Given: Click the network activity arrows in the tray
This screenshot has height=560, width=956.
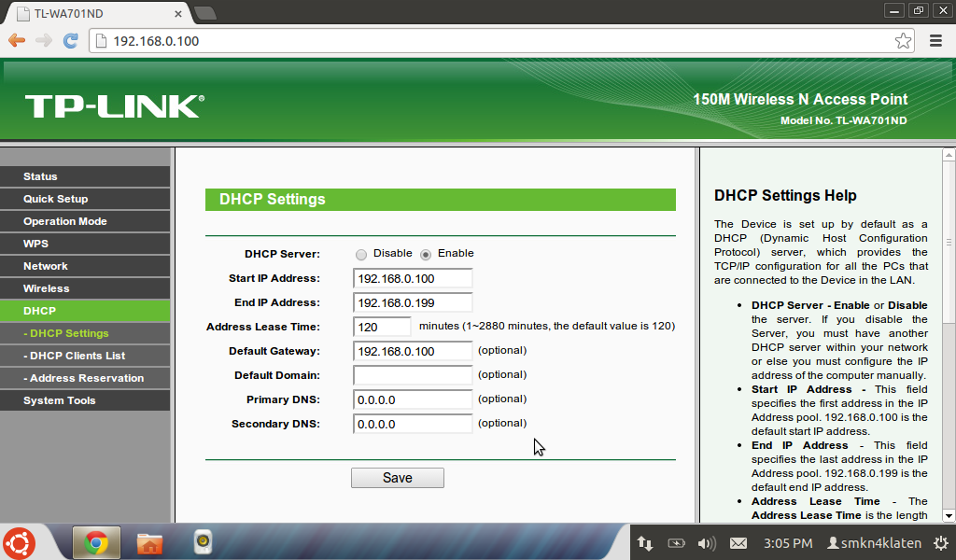Looking at the screenshot, I should [x=644, y=542].
